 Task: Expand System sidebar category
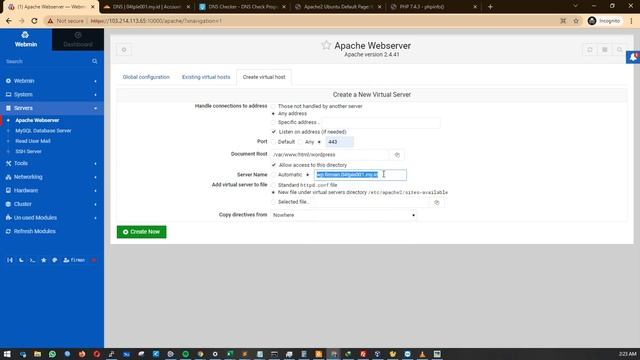52,94
